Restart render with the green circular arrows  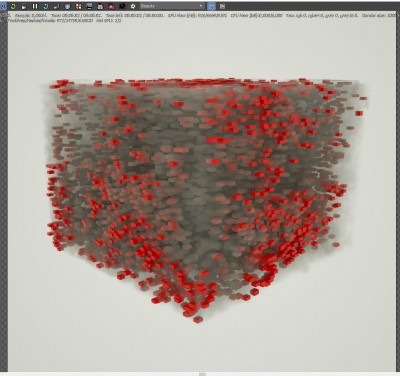click(13, 6)
